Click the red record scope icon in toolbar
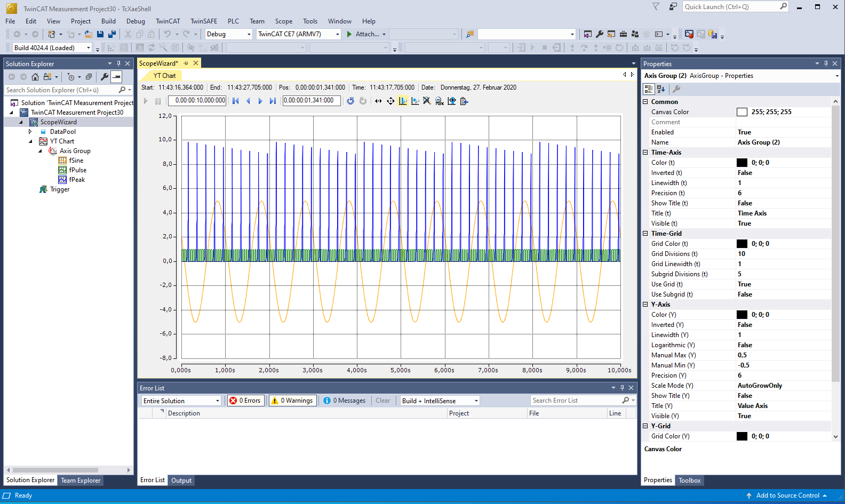Screen dimensions: 845x504 [x=689, y=34]
